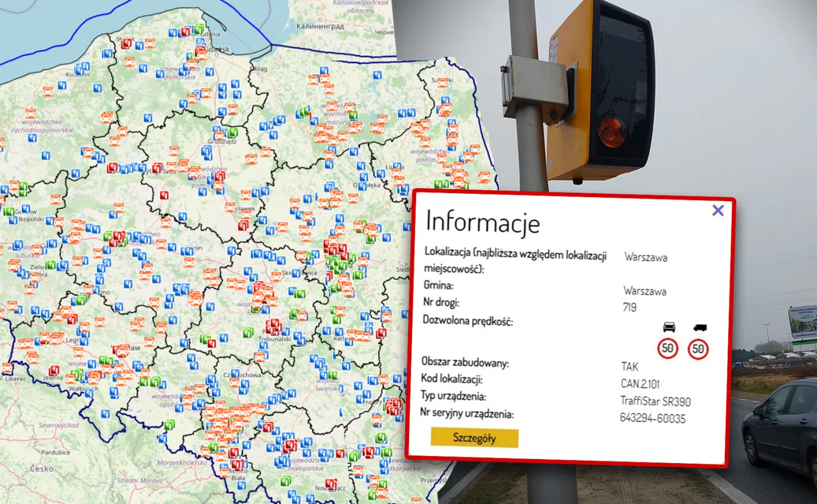The image size is (817, 504).
Task: Select the red marker near Włocławek
Action: point(243,225)
